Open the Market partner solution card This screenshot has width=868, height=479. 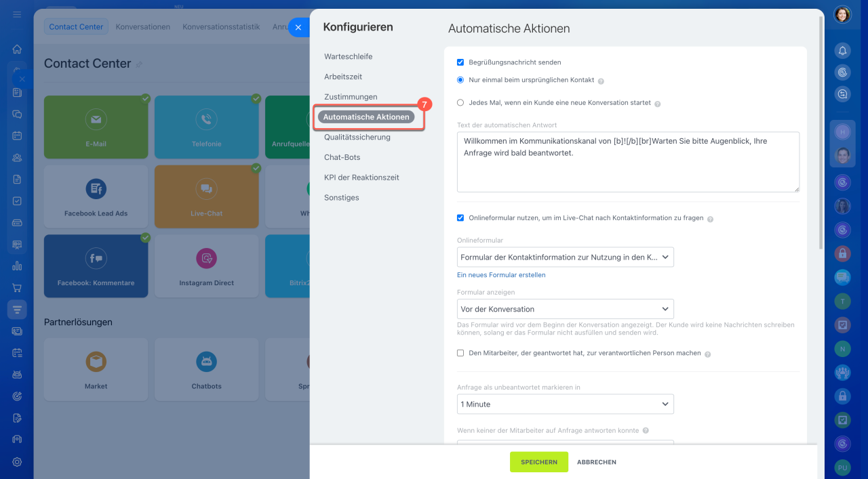click(96, 369)
